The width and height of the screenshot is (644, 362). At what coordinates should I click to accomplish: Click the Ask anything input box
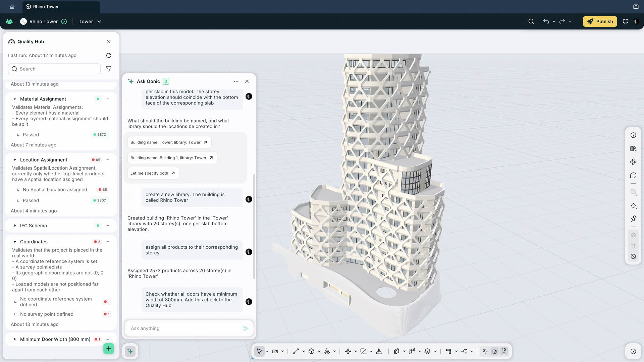(189, 328)
